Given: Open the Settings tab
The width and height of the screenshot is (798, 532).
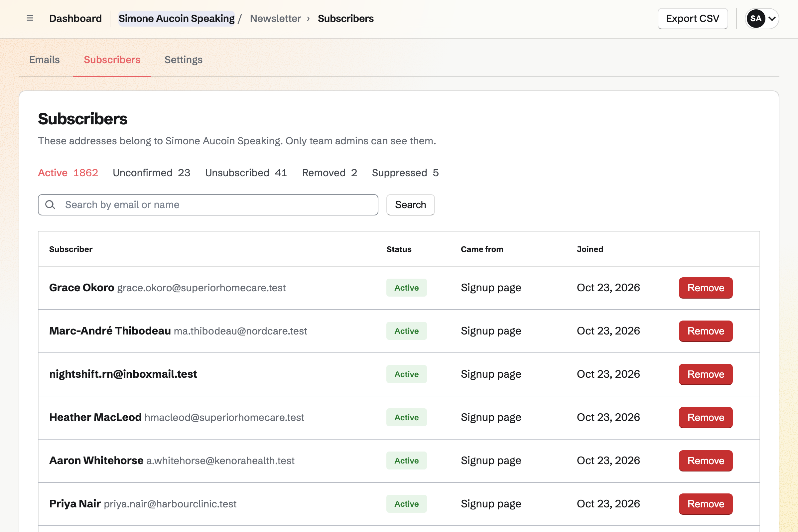Looking at the screenshot, I should click(184, 60).
